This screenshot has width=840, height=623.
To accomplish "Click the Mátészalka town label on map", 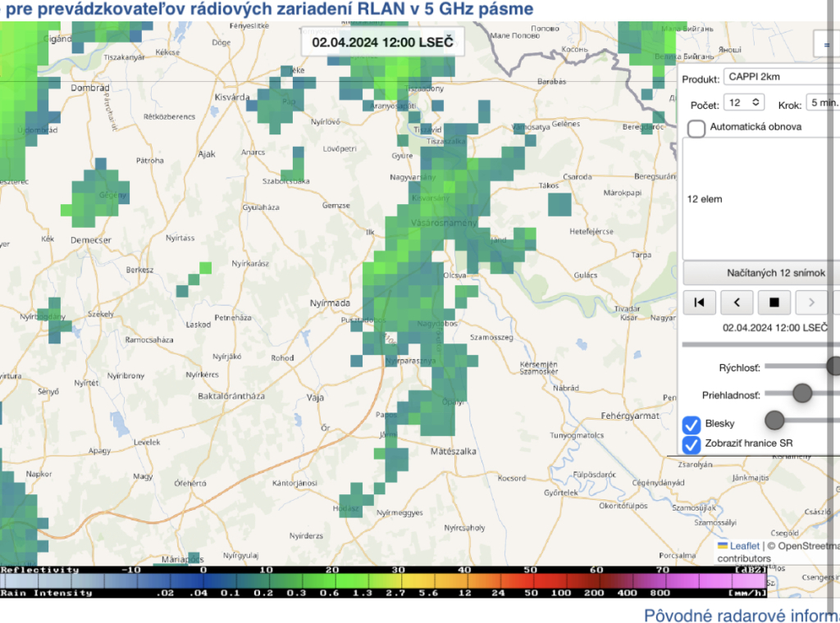I will pyautogui.click(x=454, y=451).
